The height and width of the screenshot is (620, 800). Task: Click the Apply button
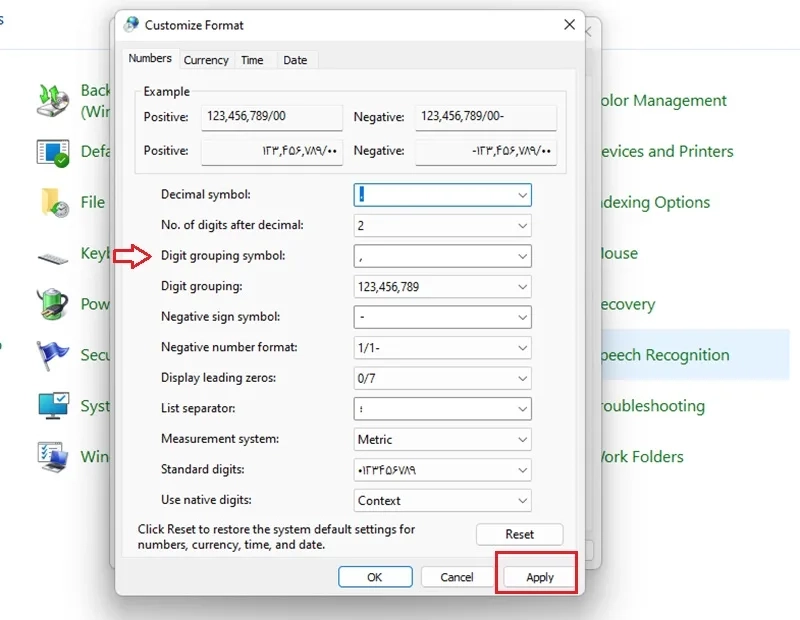point(540,577)
